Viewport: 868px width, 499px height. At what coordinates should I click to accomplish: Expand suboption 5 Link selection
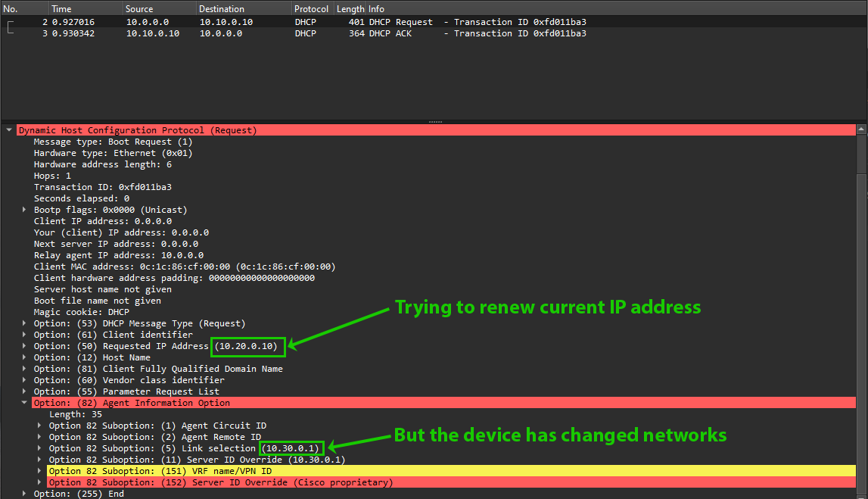(x=39, y=448)
